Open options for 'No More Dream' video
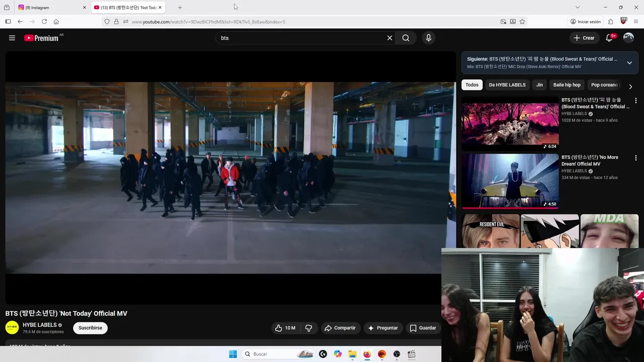Image resolution: width=644 pixels, height=362 pixels. tap(636, 158)
